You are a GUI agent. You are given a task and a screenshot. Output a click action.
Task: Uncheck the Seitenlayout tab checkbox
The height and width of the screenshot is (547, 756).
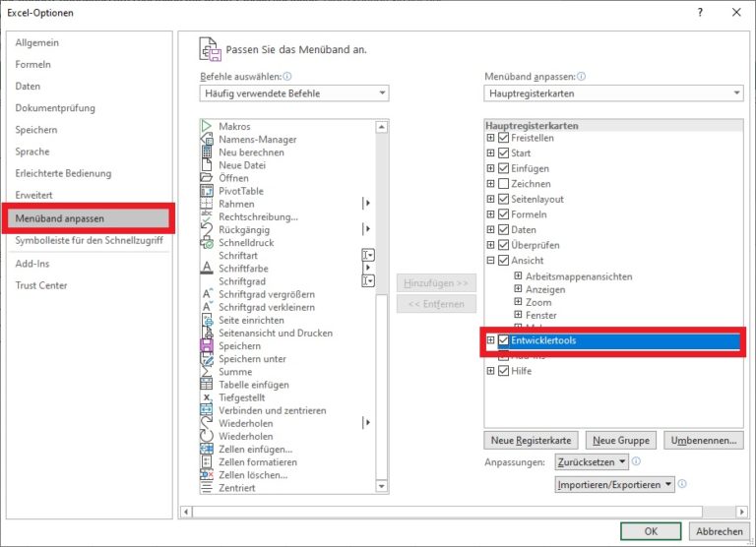pos(503,199)
